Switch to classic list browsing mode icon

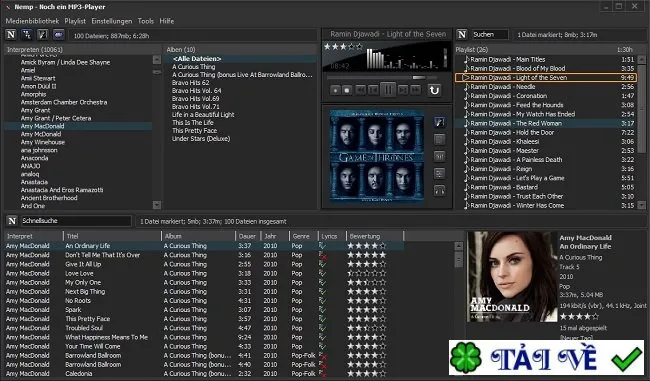(27, 35)
